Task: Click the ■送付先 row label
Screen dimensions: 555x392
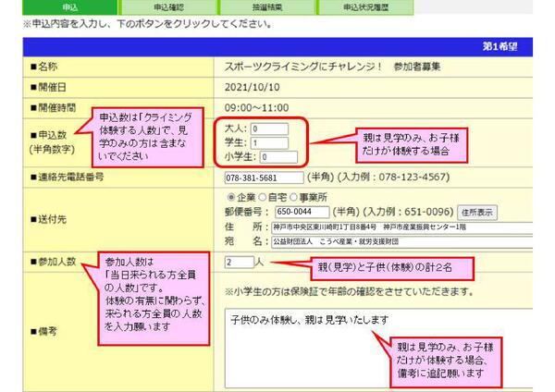Action: [x=48, y=219]
